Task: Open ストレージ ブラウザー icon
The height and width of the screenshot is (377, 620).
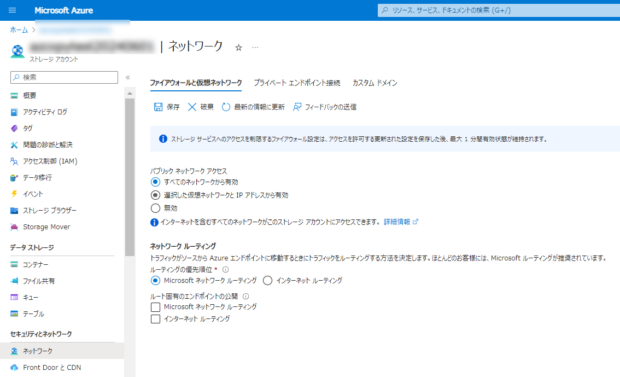Action: 14,210
